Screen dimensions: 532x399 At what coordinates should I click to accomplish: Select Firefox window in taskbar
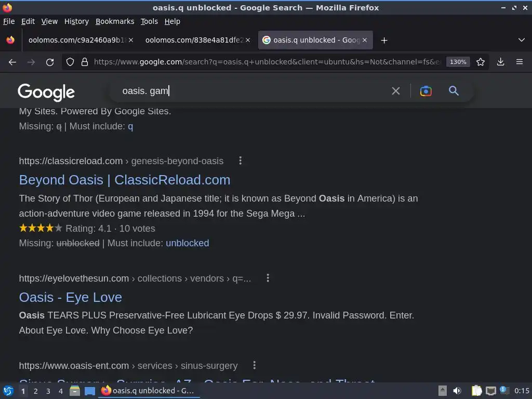149,391
